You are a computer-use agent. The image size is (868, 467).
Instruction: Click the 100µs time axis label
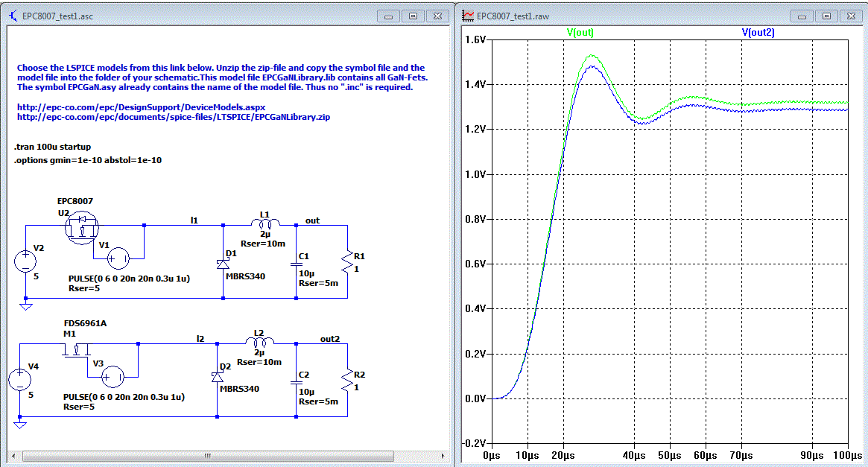pos(848,455)
